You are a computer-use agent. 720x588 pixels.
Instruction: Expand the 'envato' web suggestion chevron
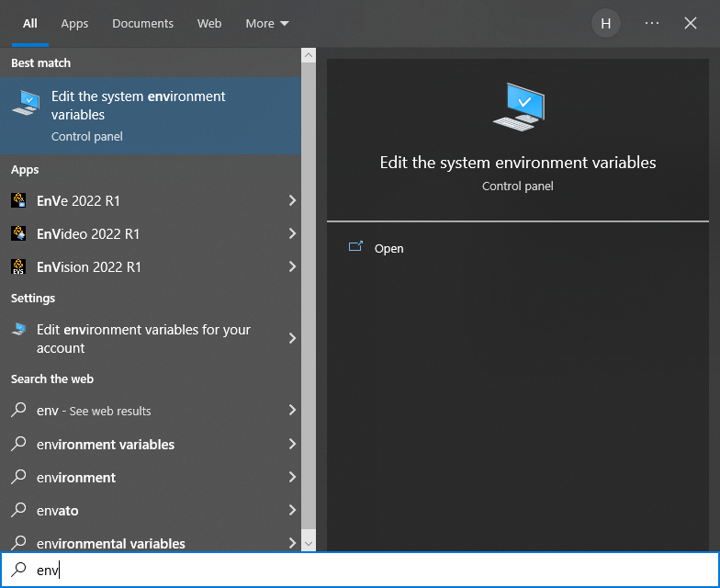(292, 510)
